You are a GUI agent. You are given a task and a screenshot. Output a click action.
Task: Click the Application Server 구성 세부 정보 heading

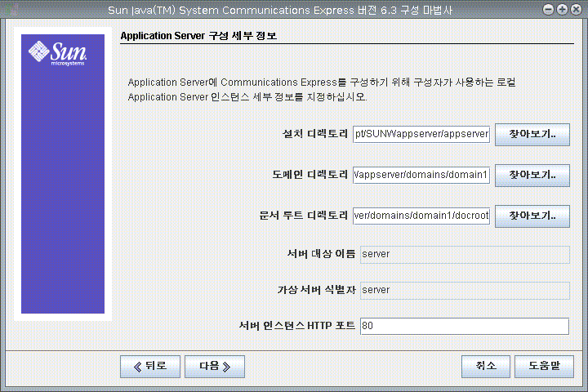(198, 36)
